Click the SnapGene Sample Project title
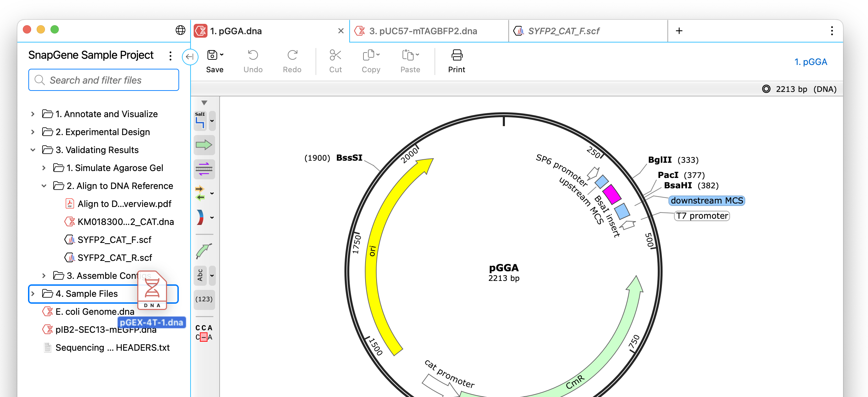868x397 pixels. point(91,55)
